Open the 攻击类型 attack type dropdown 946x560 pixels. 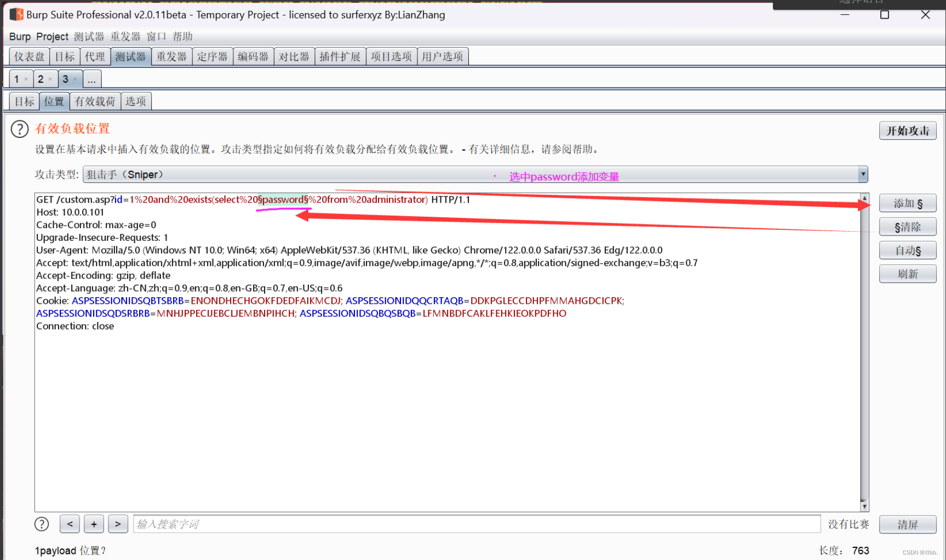pos(863,174)
